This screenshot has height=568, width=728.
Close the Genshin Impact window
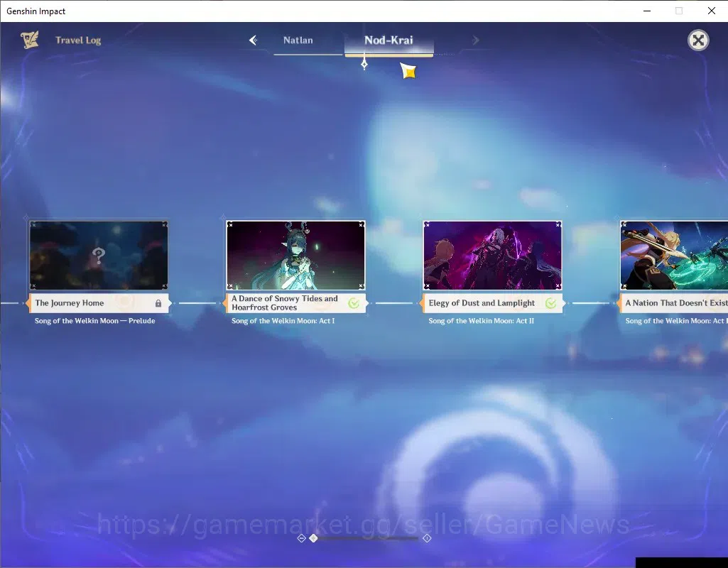(x=711, y=11)
